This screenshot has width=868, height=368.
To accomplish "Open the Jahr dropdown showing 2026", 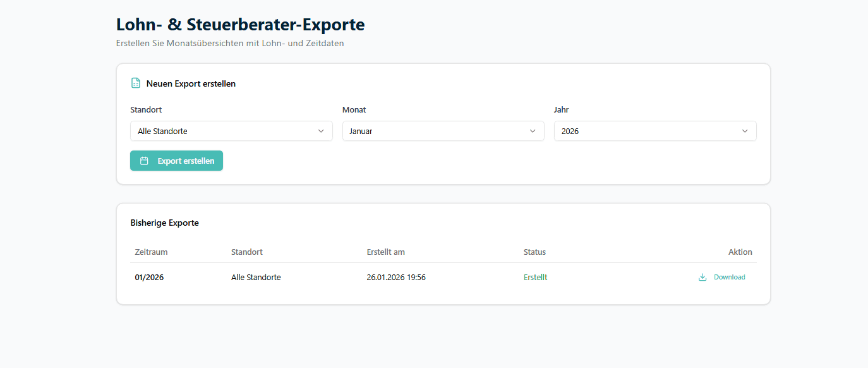I will click(x=655, y=131).
